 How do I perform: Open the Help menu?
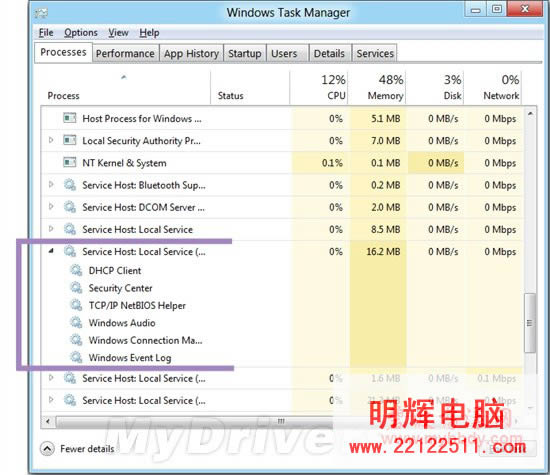coord(149,33)
